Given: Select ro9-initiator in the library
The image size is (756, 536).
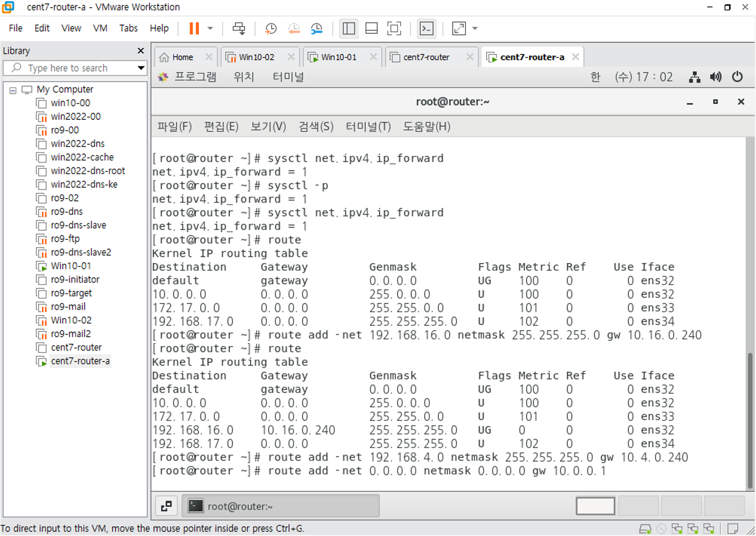Looking at the screenshot, I should click(75, 280).
